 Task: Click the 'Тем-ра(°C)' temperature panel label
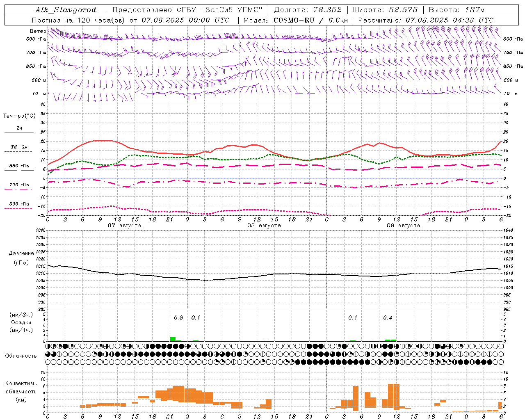(x=19, y=116)
